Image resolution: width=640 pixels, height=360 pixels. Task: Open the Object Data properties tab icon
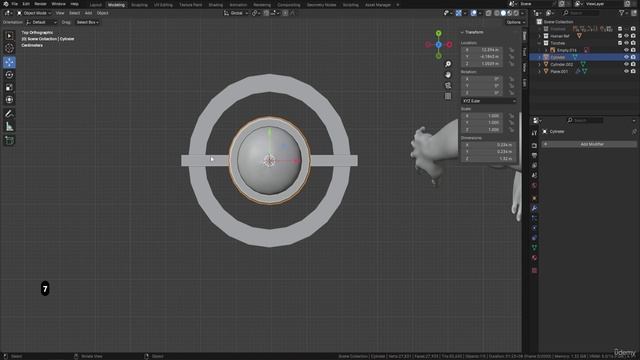tap(534, 248)
